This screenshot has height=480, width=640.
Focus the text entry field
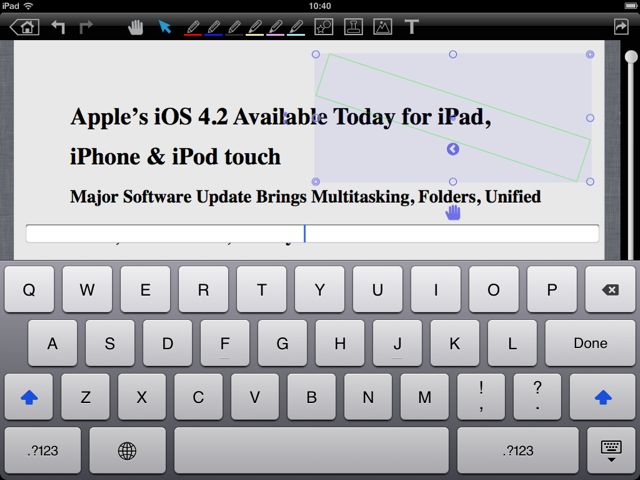[x=312, y=234]
